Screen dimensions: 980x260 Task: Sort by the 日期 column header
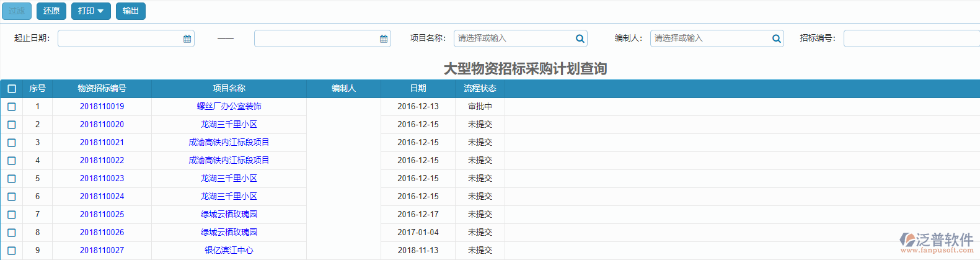tap(418, 89)
